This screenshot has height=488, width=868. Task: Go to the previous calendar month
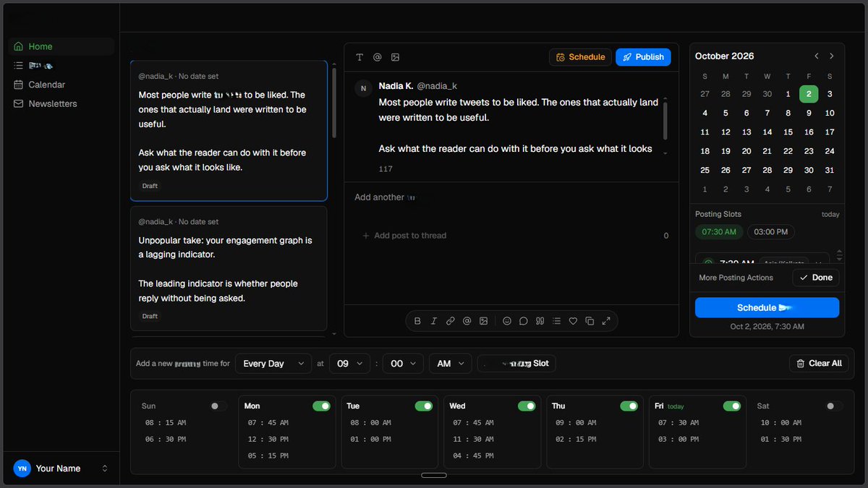(817, 56)
